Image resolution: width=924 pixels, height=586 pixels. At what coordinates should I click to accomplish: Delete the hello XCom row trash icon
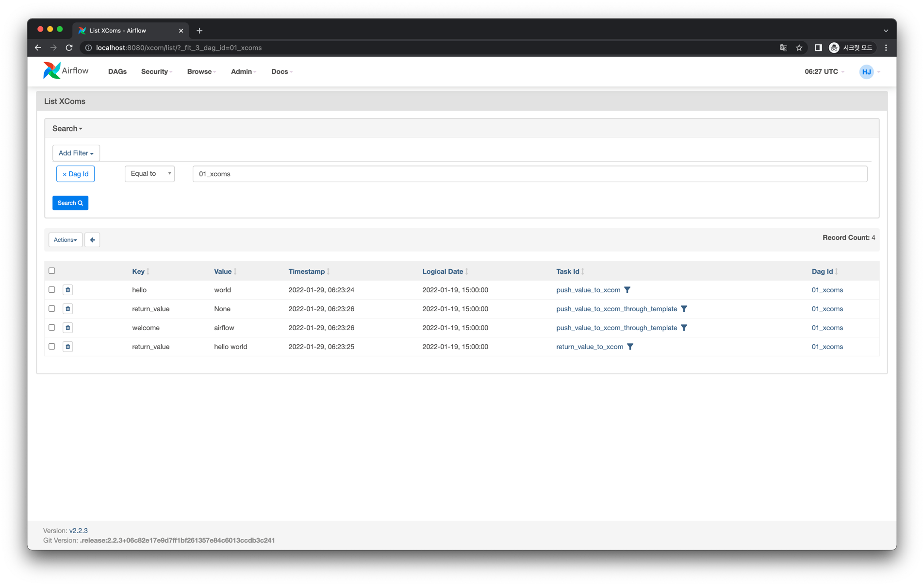(x=68, y=290)
